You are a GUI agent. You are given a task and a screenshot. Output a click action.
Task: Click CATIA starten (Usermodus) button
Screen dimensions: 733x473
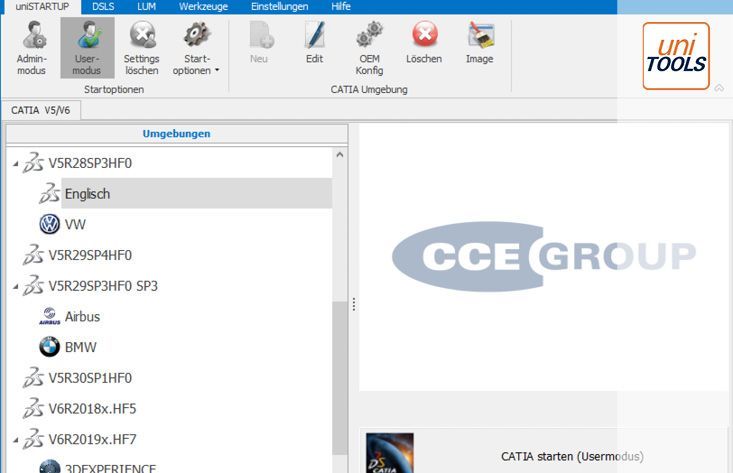pyautogui.click(x=545, y=452)
